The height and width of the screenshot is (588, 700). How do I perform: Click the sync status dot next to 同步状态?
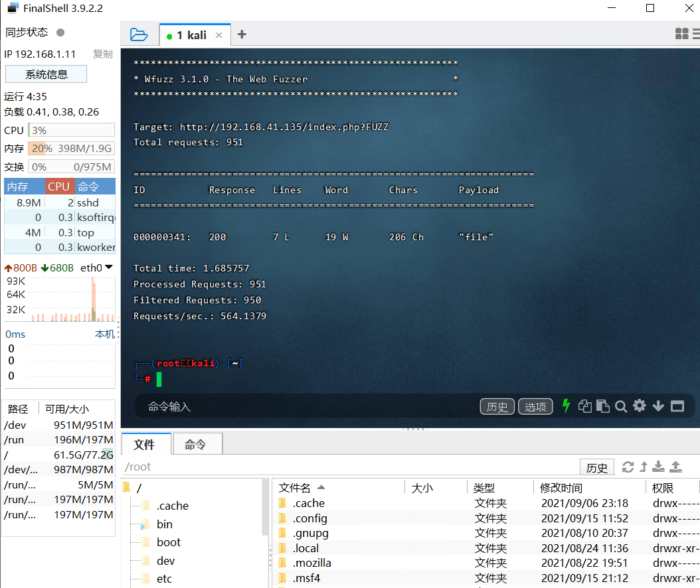(x=59, y=32)
